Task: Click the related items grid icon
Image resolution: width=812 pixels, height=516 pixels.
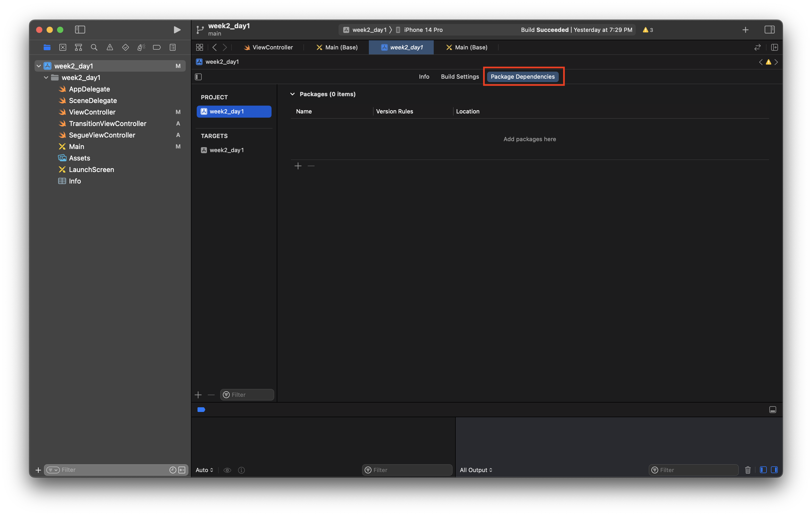Action: point(200,48)
